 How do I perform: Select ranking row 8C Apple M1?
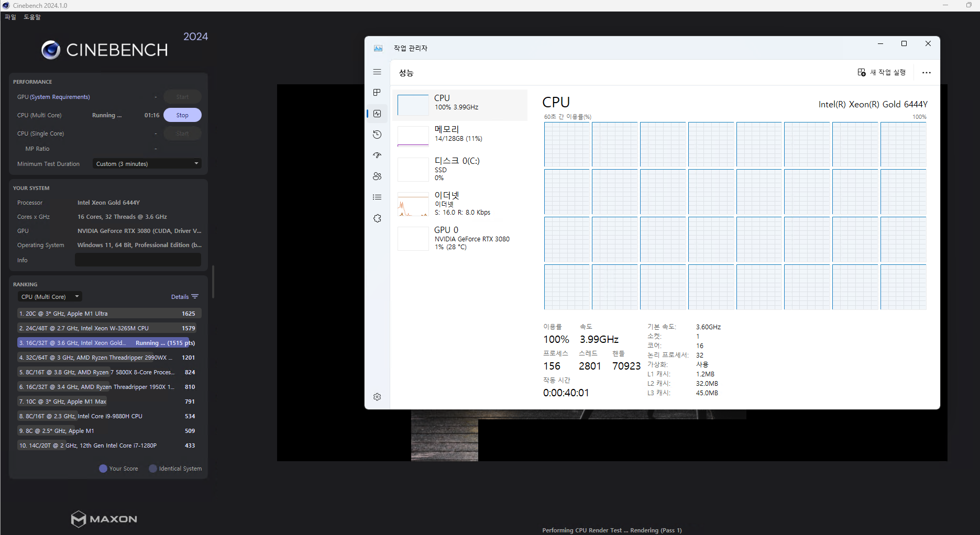[x=109, y=431]
